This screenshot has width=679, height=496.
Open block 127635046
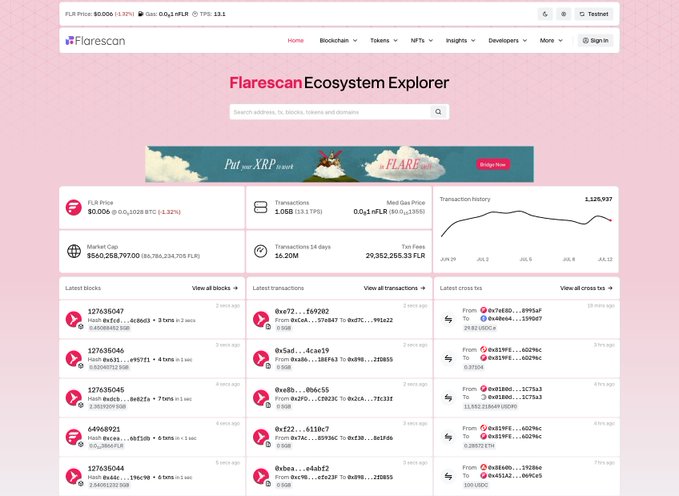pyautogui.click(x=106, y=350)
